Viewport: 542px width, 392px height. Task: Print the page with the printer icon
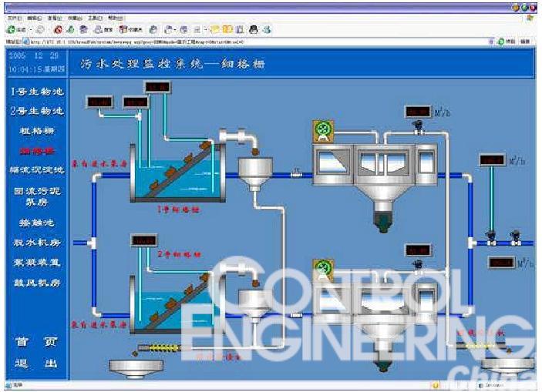183,30
